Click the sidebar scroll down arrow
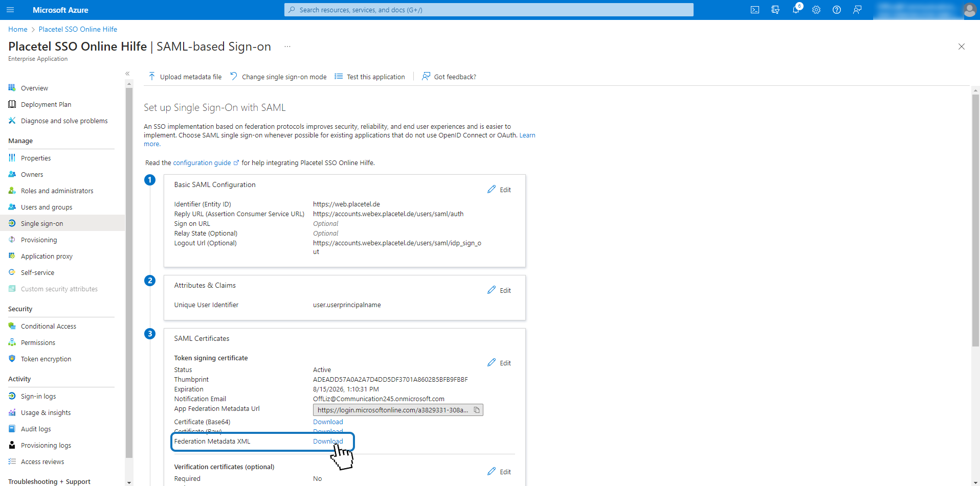 point(129,482)
